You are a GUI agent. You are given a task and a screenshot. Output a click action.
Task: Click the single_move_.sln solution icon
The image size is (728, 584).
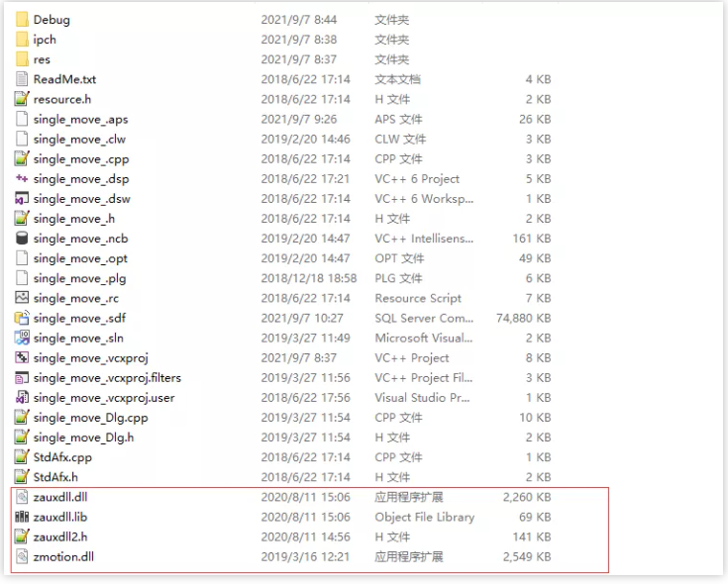[x=22, y=338]
